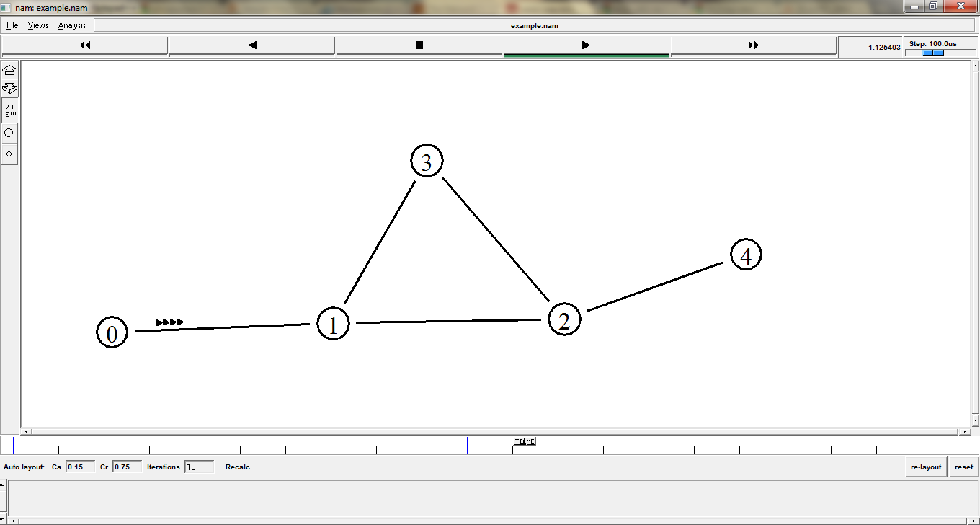Click the fast forward button
The height and width of the screenshot is (525, 980).
tap(753, 45)
